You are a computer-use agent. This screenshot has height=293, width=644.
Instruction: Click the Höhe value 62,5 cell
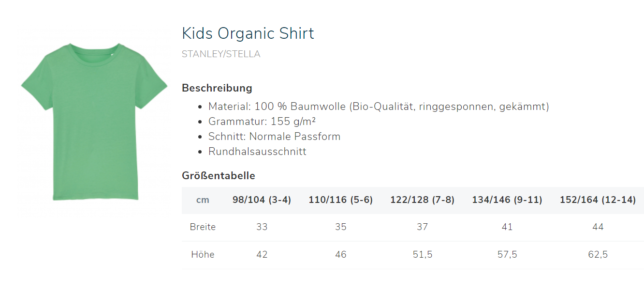pyautogui.click(x=598, y=255)
